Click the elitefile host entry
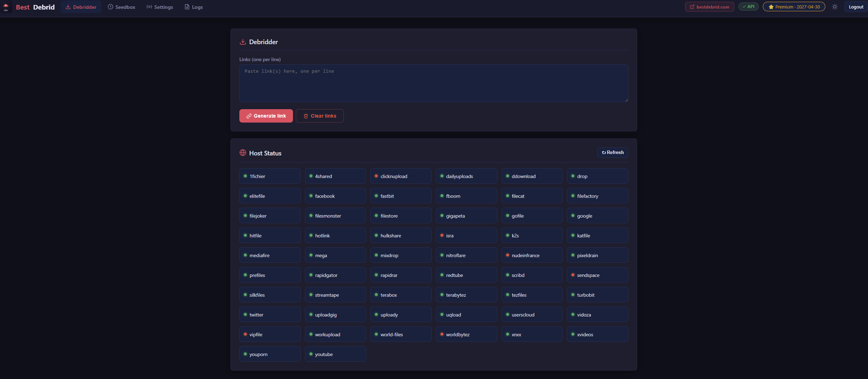Image resolution: width=868 pixels, height=379 pixels. (270, 196)
